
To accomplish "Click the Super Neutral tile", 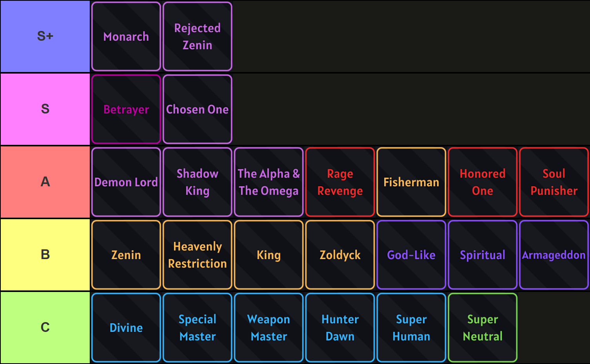I will point(483,328).
